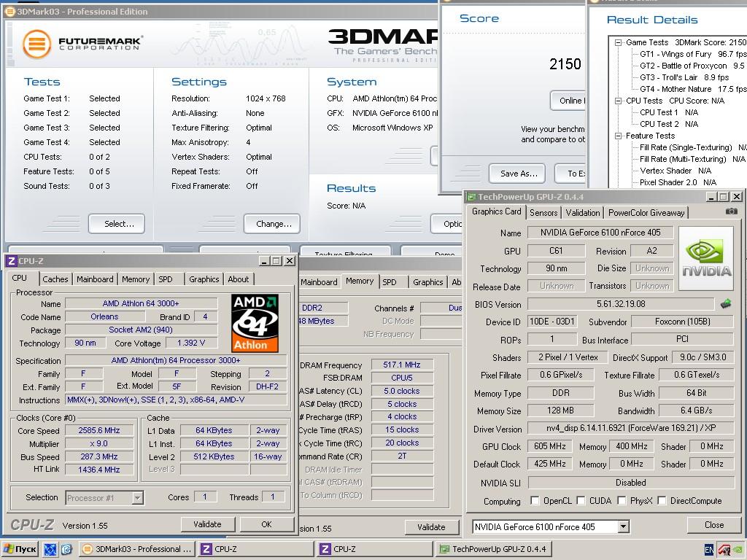
Task: Collapse the CPU Tests tree node
Action: pyautogui.click(x=618, y=101)
